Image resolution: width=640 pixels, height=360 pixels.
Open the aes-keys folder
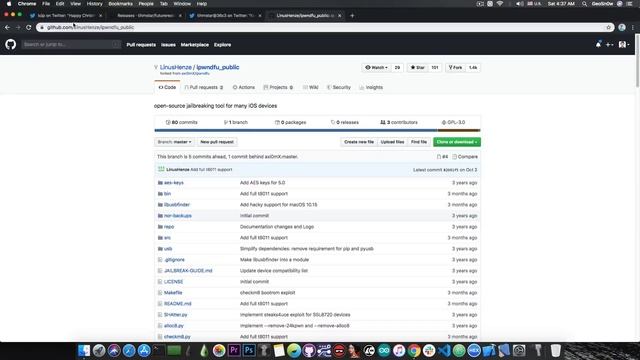click(x=173, y=183)
